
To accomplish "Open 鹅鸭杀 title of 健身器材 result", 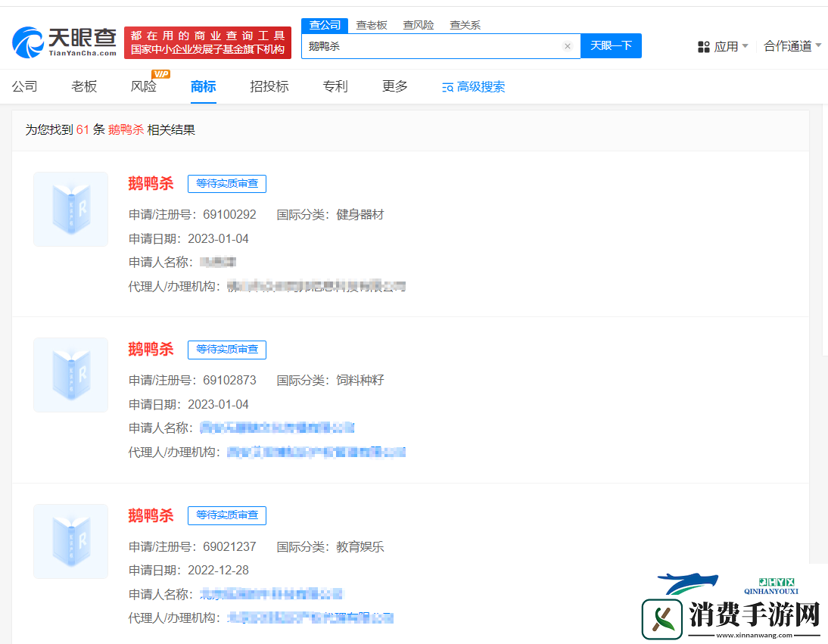I will [151, 184].
